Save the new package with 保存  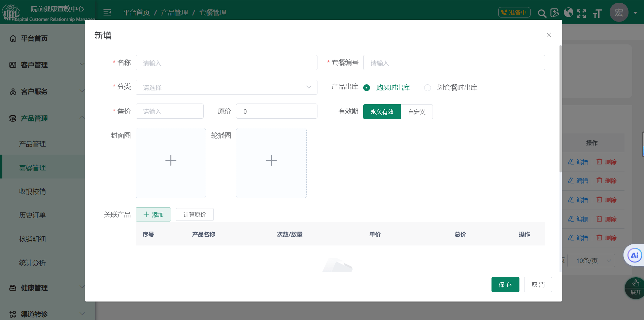pyautogui.click(x=505, y=284)
